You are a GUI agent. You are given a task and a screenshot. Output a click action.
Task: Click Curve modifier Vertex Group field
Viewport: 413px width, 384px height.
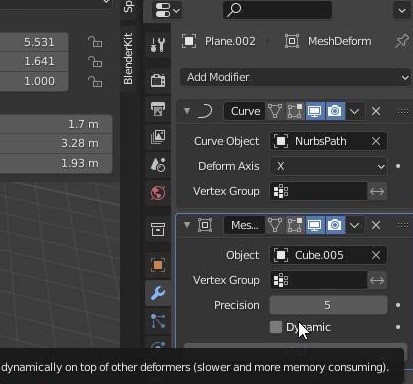point(318,191)
